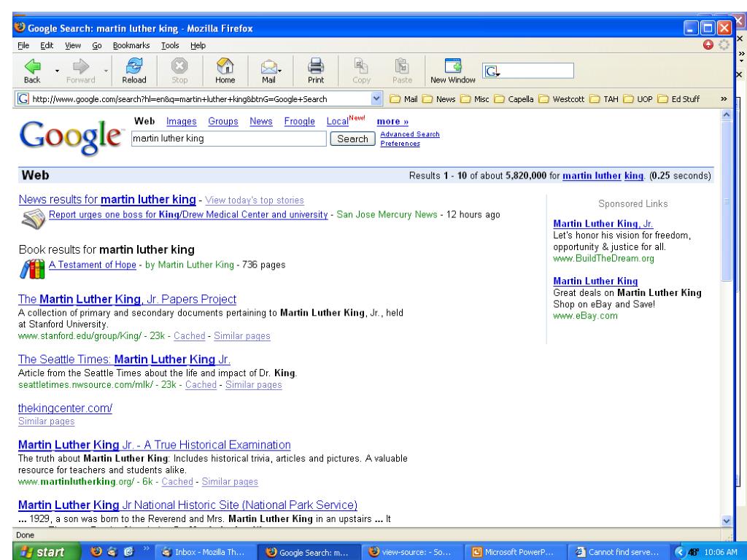Switch to Inbox - Mozilla Thunderbird taskbar button
The height and width of the screenshot is (560, 747).
(x=204, y=552)
